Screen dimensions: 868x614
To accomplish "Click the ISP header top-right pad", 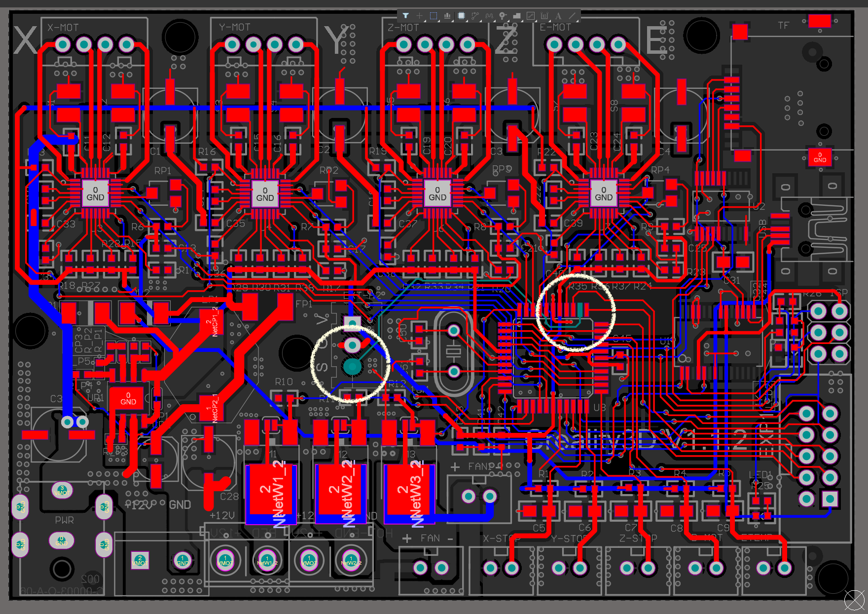I will tap(839, 311).
